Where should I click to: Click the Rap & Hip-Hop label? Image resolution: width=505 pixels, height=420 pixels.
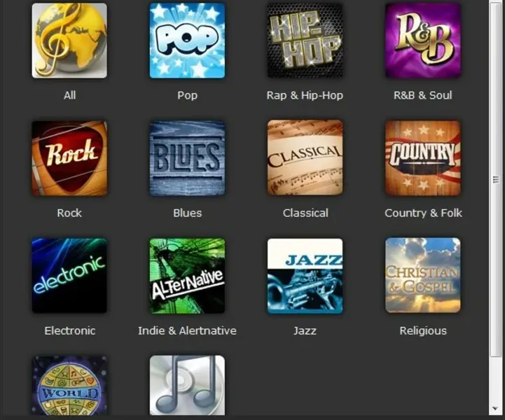[305, 95]
